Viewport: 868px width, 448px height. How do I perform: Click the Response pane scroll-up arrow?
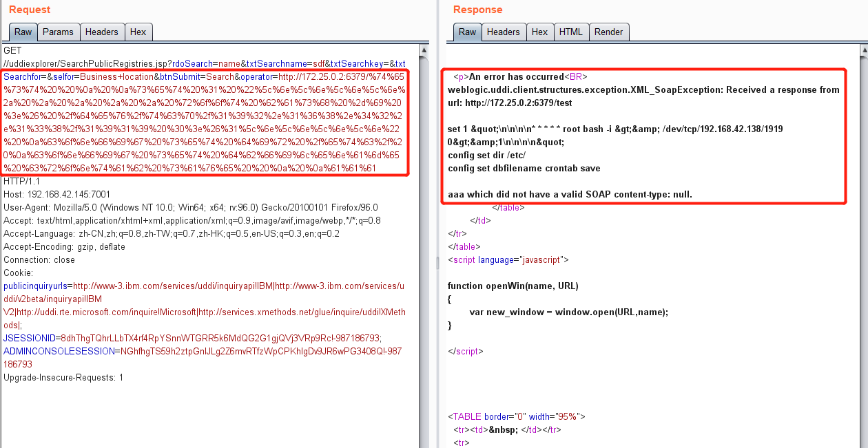[x=863, y=50]
